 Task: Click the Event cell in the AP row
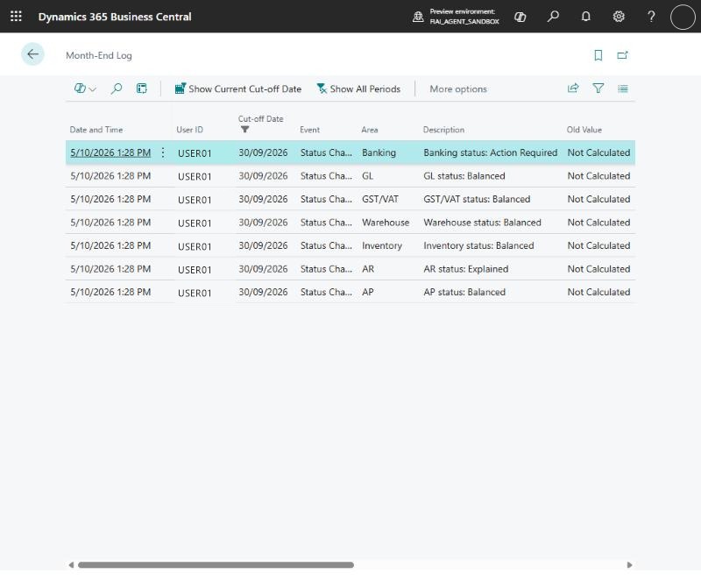click(326, 293)
